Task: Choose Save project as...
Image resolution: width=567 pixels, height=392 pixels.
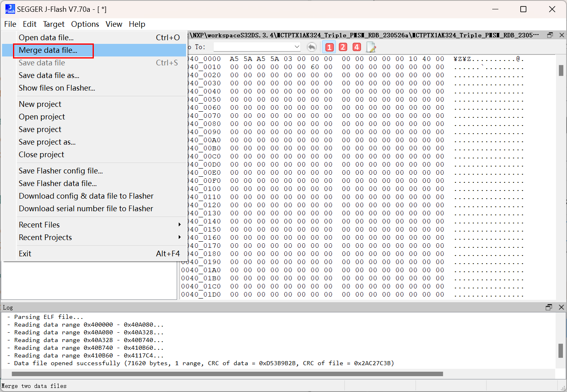Action: (94, 142)
